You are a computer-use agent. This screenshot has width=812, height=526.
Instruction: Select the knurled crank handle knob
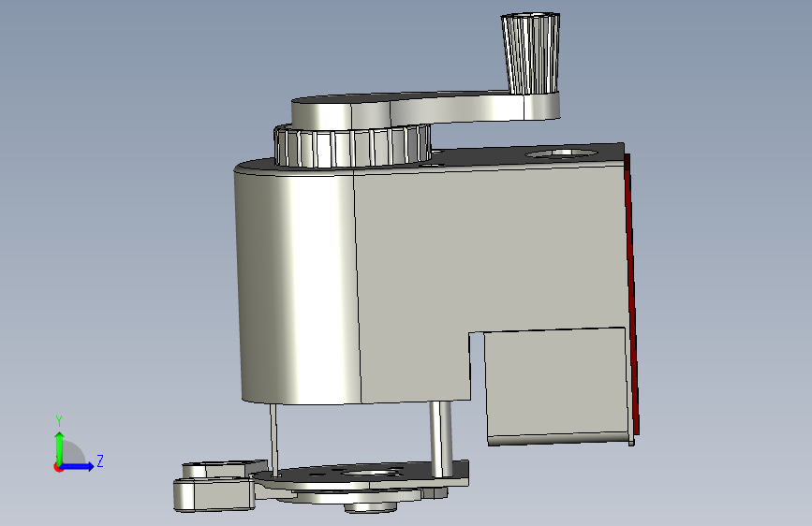(x=531, y=53)
